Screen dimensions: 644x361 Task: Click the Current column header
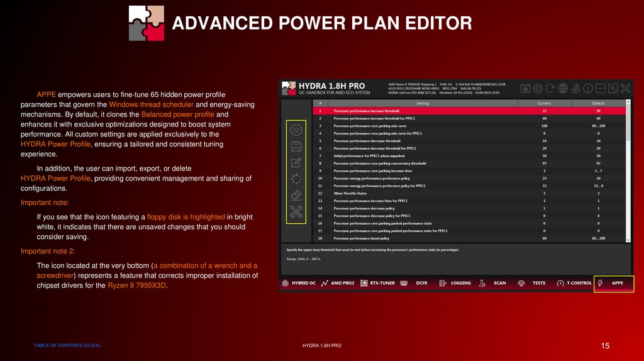pyautogui.click(x=544, y=103)
